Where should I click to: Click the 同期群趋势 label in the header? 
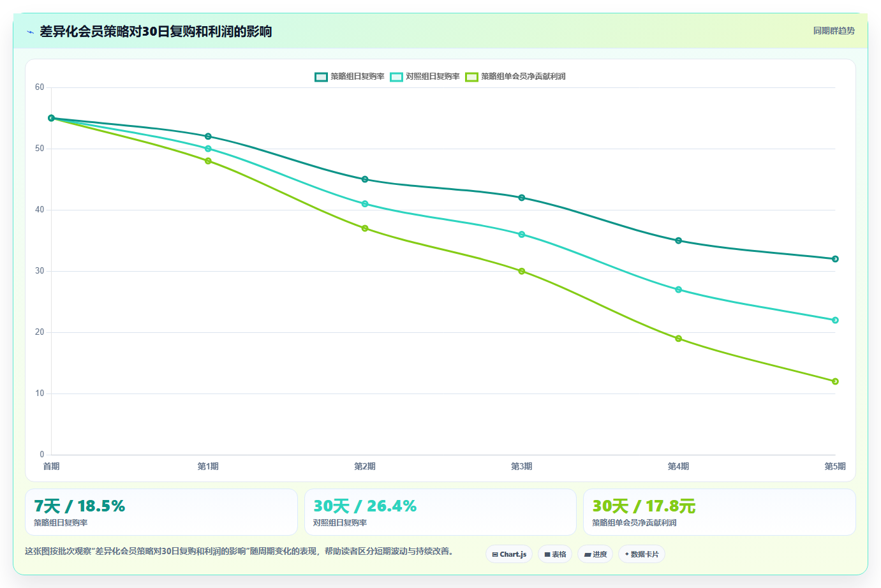834,31
